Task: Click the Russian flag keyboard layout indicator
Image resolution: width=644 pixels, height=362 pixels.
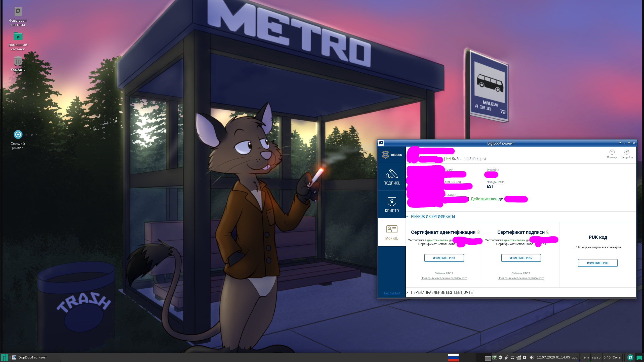Action: click(453, 357)
